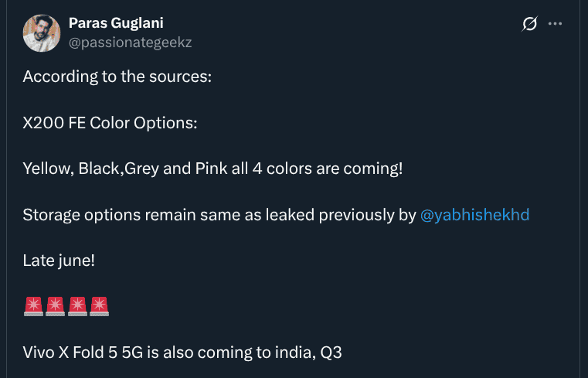Open the three-dot more options menu
Screen dimensions: 588x378
pos(555,24)
